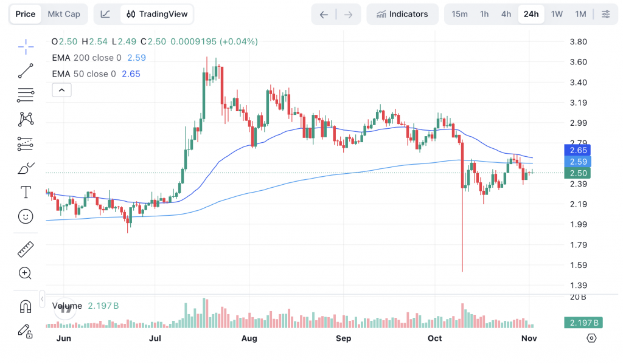Open the emoji sticker tool
The width and height of the screenshot is (623, 364).
click(25, 216)
